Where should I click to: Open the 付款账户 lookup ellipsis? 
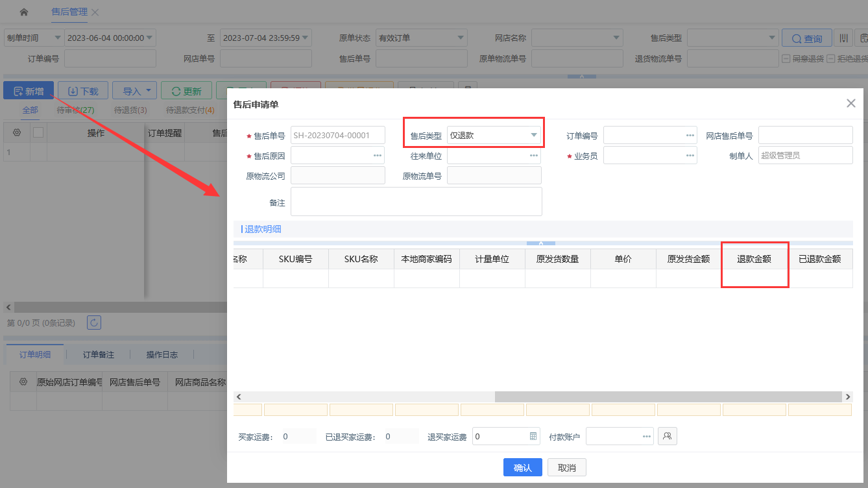coord(647,436)
